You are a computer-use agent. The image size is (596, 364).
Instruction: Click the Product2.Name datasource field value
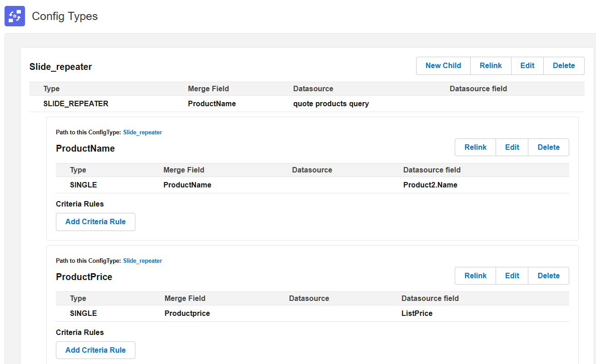pos(430,185)
